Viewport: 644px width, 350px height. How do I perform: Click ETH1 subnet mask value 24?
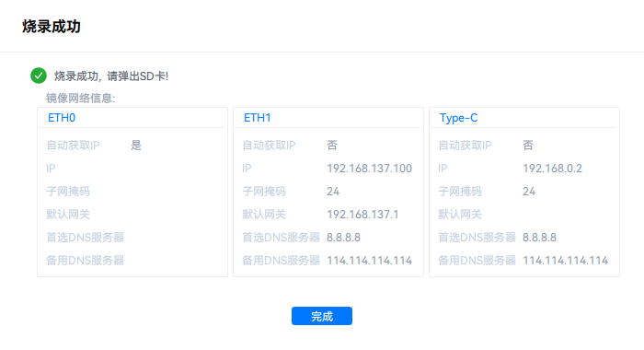pyautogui.click(x=333, y=192)
